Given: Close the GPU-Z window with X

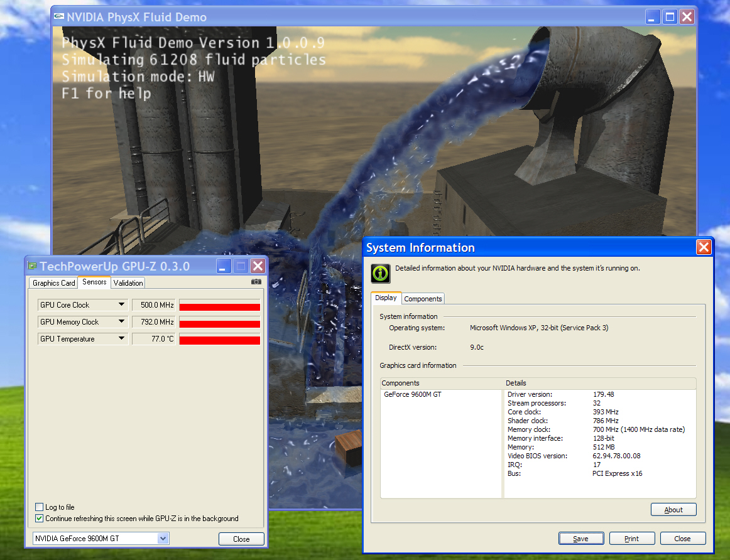Looking at the screenshot, I should tap(258, 266).
